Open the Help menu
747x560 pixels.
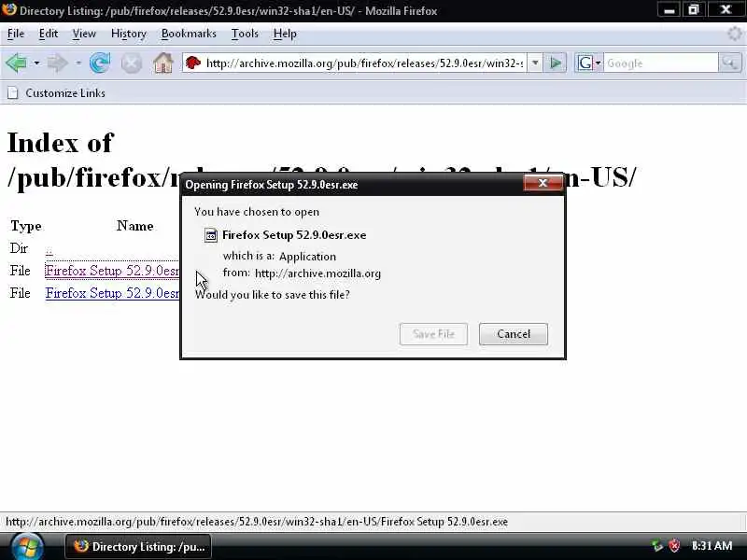tap(285, 34)
